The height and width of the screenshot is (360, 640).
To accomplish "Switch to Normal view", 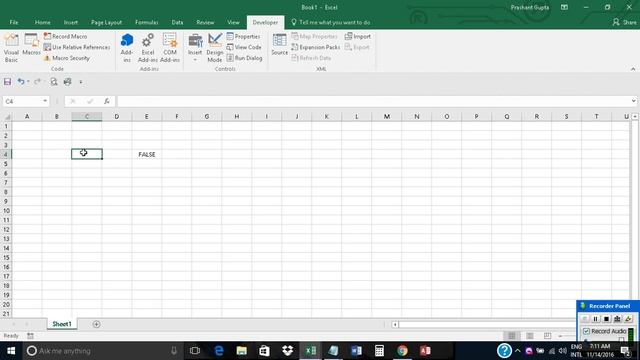I will tap(512, 336).
